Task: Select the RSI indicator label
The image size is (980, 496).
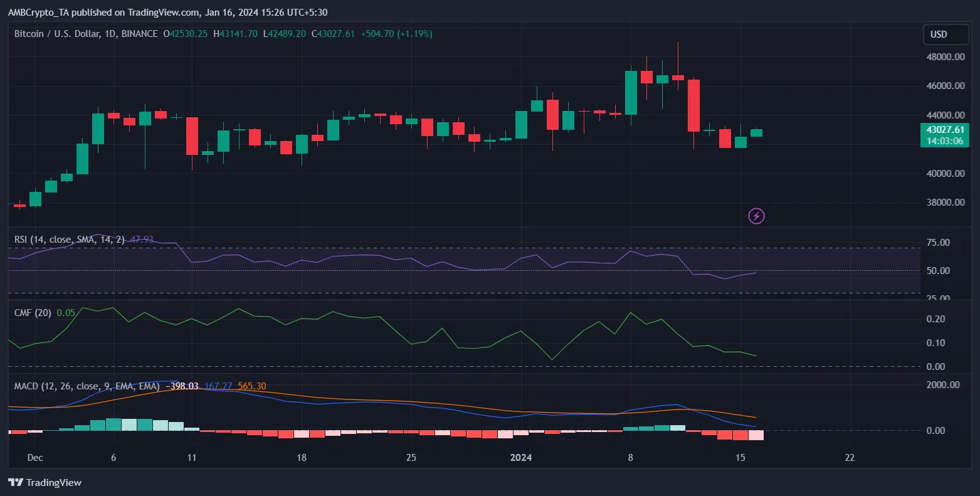Action: point(69,240)
